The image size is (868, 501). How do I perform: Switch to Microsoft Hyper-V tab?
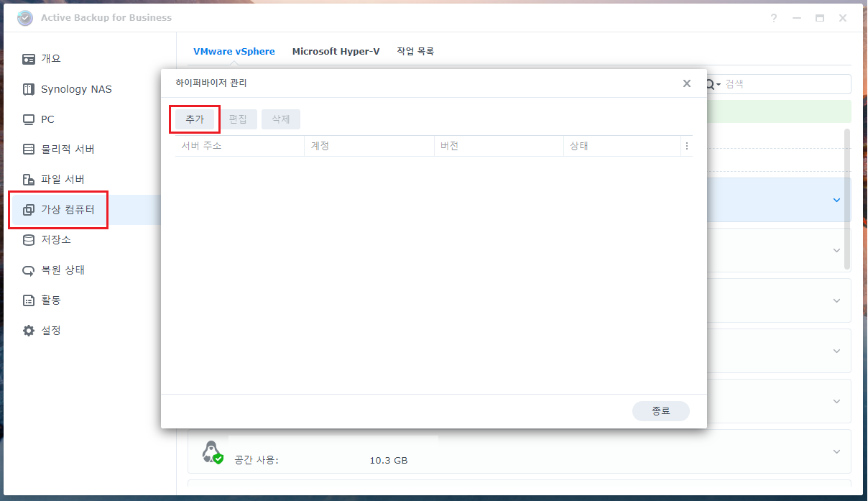pyautogui.click(x=336, y=52)
